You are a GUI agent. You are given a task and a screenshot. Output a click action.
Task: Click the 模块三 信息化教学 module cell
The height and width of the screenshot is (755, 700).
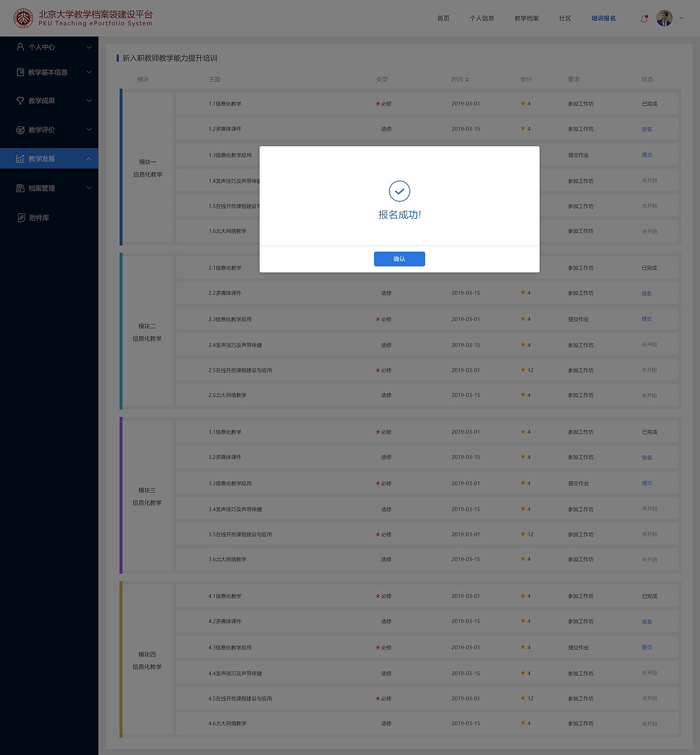pyautogui.click(x=148, y=496)
